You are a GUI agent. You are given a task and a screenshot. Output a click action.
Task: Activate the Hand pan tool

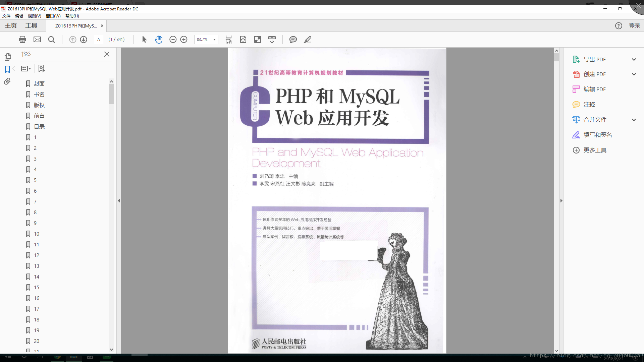[159, 40]
